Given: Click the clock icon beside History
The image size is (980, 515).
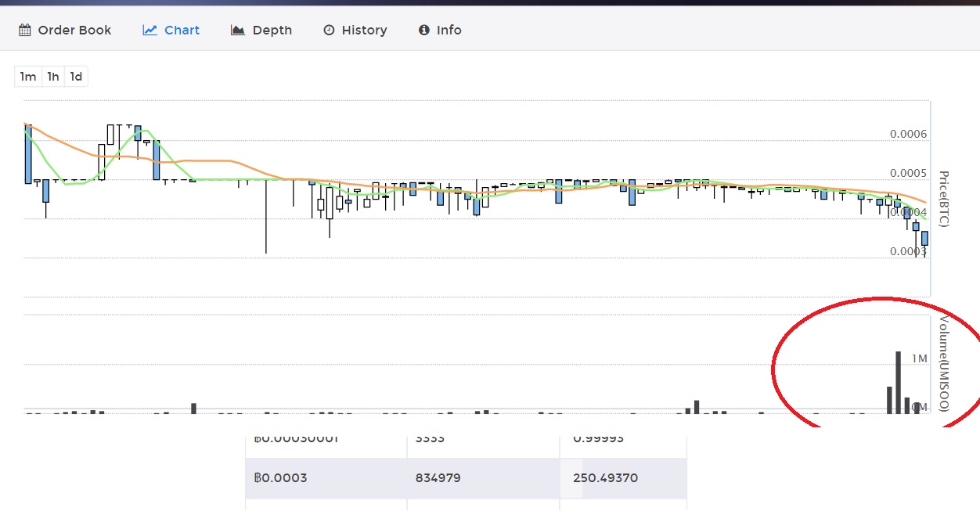Looking at the screenshot, I should tap(329, 31).
